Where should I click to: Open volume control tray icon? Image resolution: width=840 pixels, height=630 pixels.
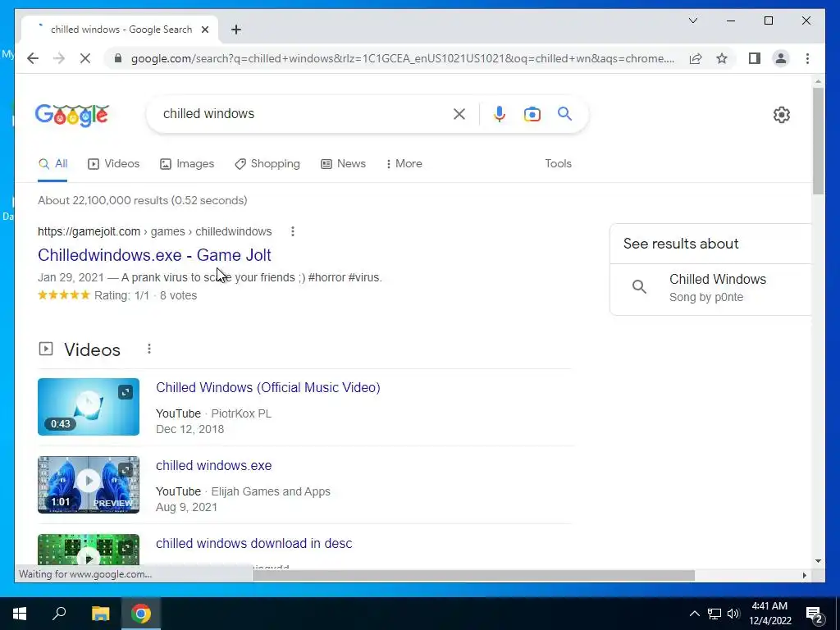point(733,614)
